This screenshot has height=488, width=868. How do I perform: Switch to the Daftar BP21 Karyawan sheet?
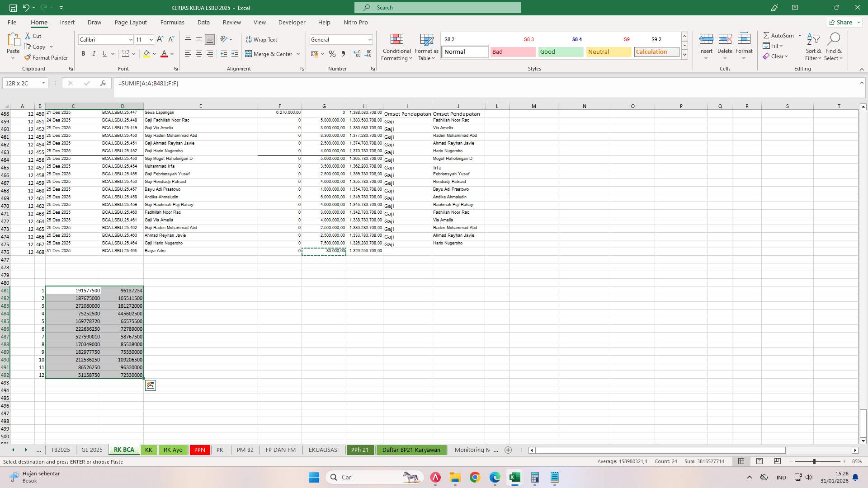[411, 450]
